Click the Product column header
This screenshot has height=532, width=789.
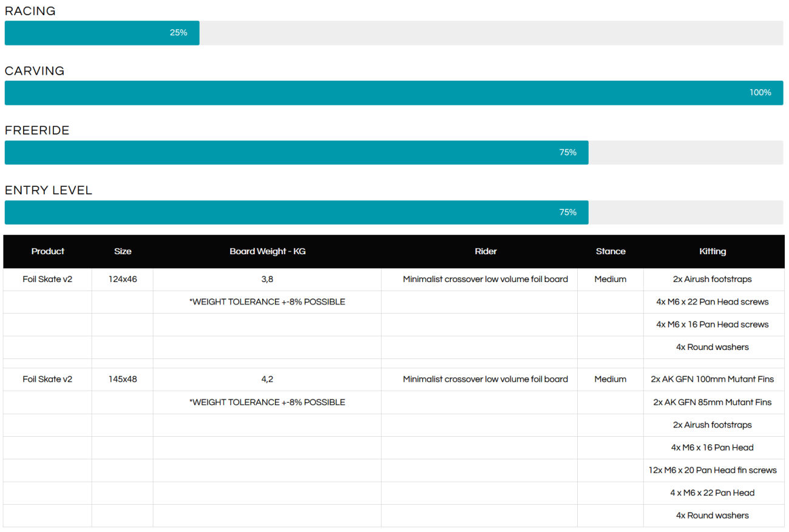pos(47,251)
